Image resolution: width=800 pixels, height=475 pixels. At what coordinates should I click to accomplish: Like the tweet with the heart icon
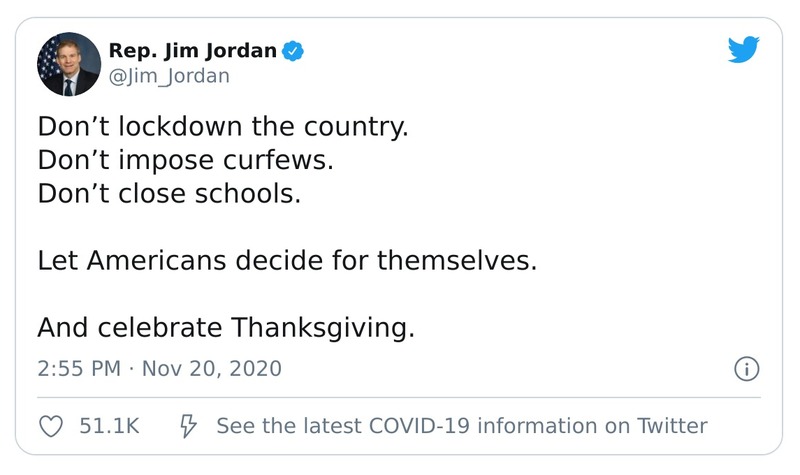point(51,426)
